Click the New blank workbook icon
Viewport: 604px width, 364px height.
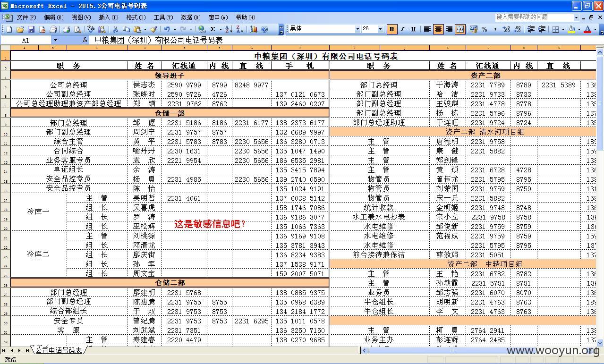point(9,29)
